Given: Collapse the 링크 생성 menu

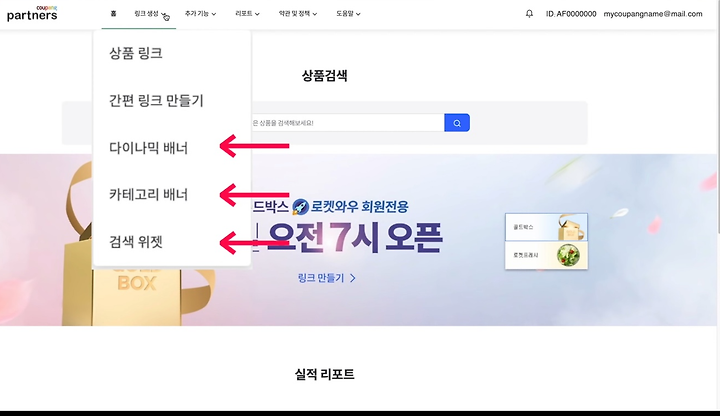Looking at the screenshot, I should point(150,14).
